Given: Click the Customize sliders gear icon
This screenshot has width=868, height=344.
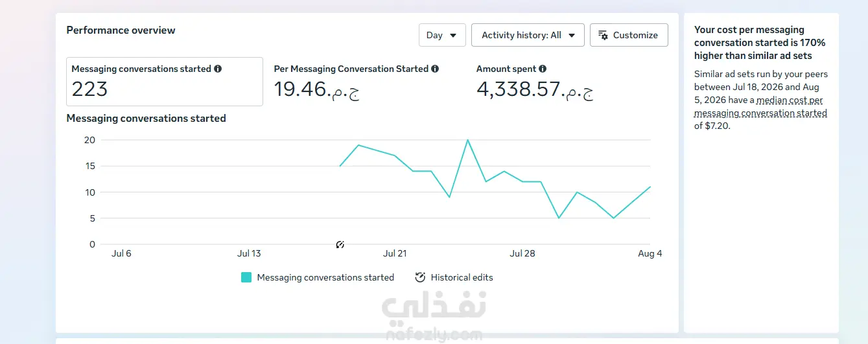Looking at the screenshot, I should (603, 35).
